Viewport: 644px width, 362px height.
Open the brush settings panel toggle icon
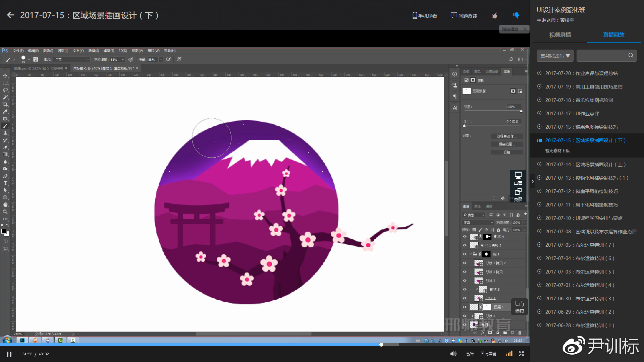(36, 59)
